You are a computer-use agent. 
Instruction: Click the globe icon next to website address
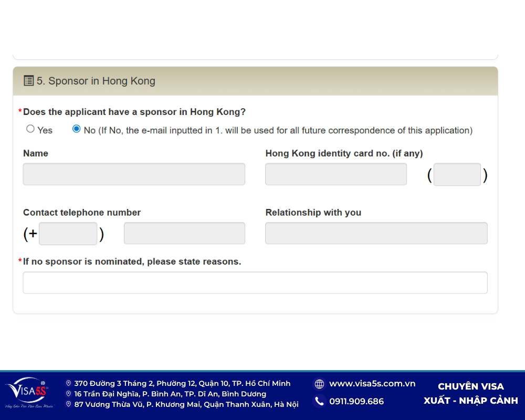pyautogui.click(x=319, y=384)
